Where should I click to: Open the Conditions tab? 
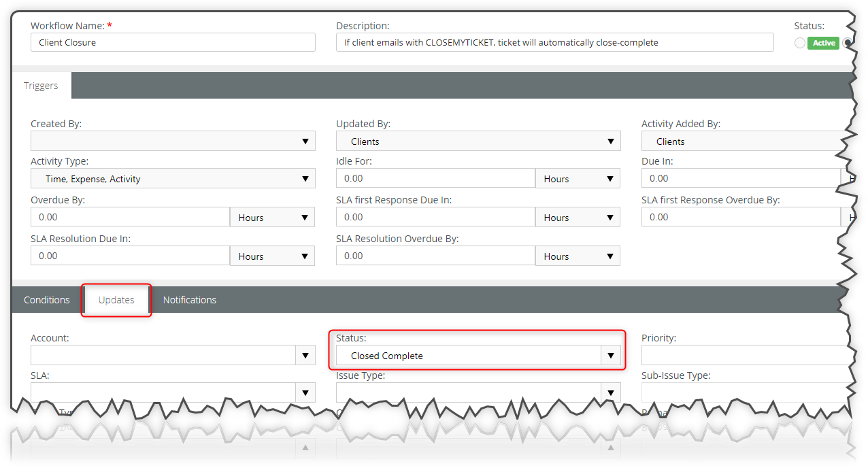(46, 299)
